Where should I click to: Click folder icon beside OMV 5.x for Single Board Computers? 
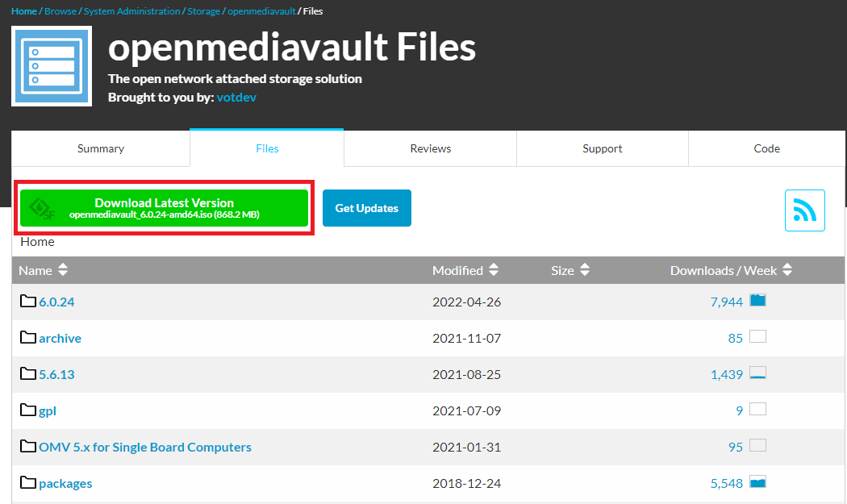28,446
